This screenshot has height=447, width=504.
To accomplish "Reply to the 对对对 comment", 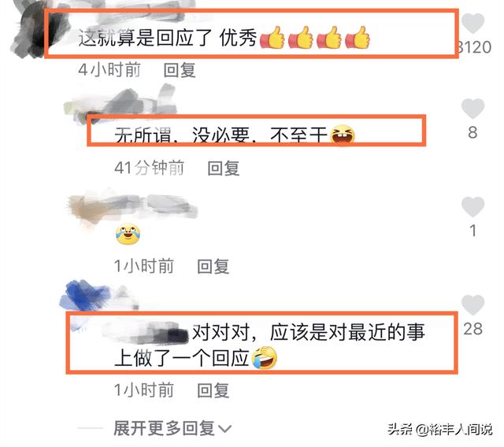I will (x=213, y=390).
